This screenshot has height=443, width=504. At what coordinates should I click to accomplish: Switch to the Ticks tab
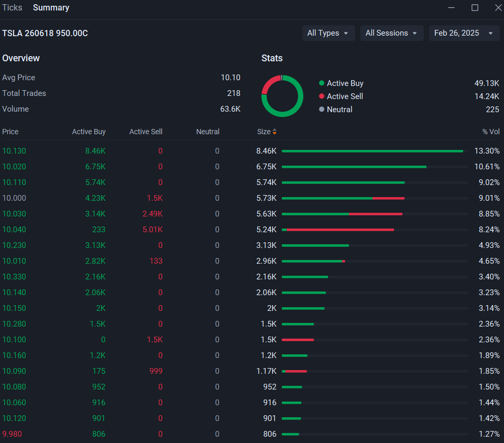tap(12, 8)
